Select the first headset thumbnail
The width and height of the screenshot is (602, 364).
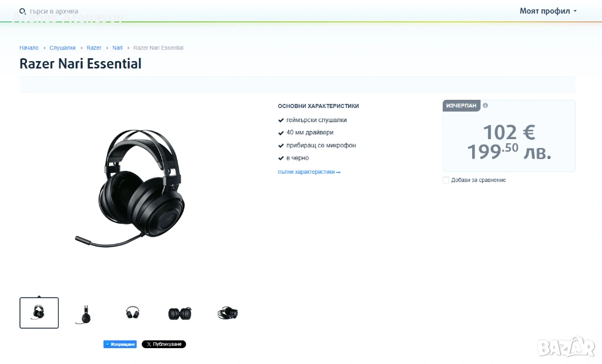[39, 313]
